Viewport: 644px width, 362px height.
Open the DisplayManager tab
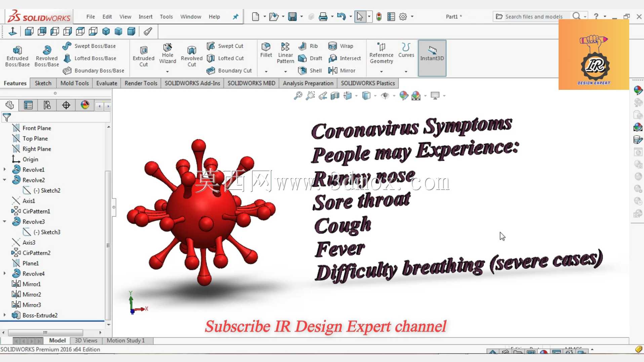coord(85,105)
